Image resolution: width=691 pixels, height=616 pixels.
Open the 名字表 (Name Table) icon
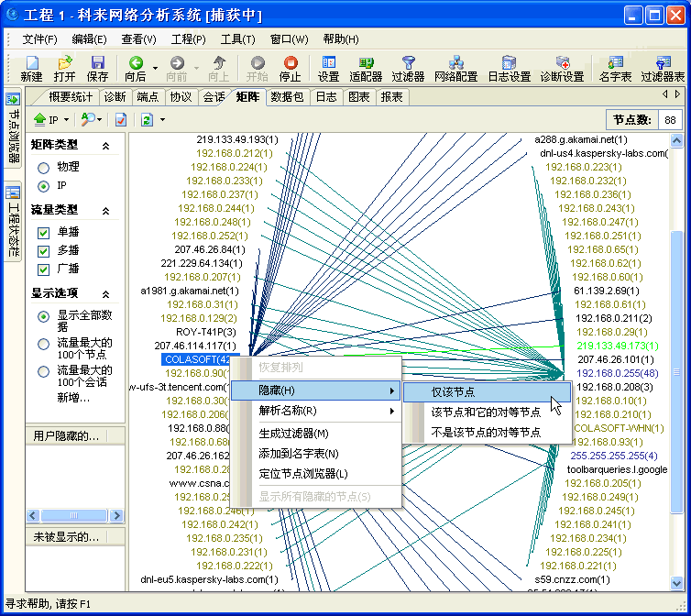click(x=615, y=63)
